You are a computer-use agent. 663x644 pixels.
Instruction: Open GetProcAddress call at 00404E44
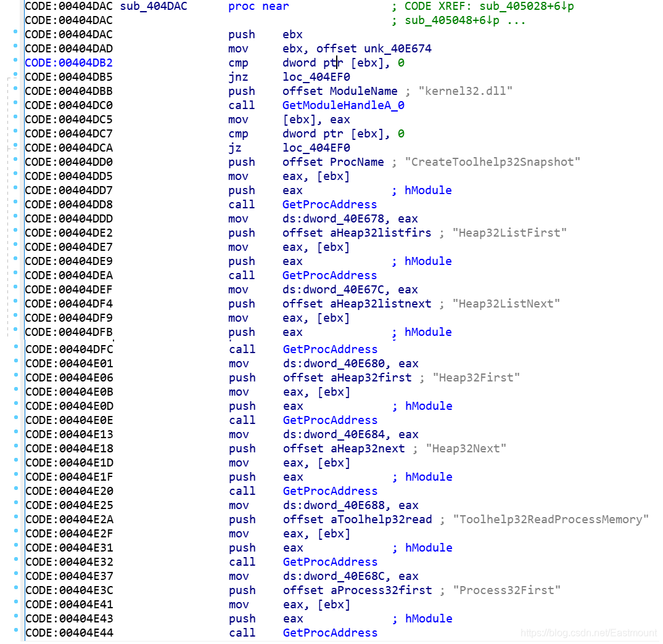[330, 634]
